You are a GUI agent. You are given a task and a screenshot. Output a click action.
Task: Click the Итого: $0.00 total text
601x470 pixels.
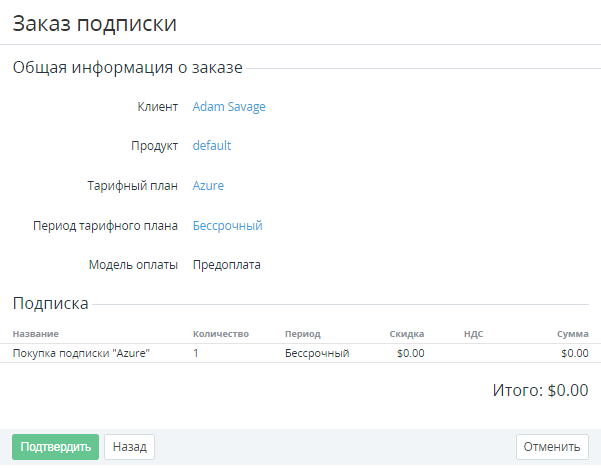click(540, 391)
